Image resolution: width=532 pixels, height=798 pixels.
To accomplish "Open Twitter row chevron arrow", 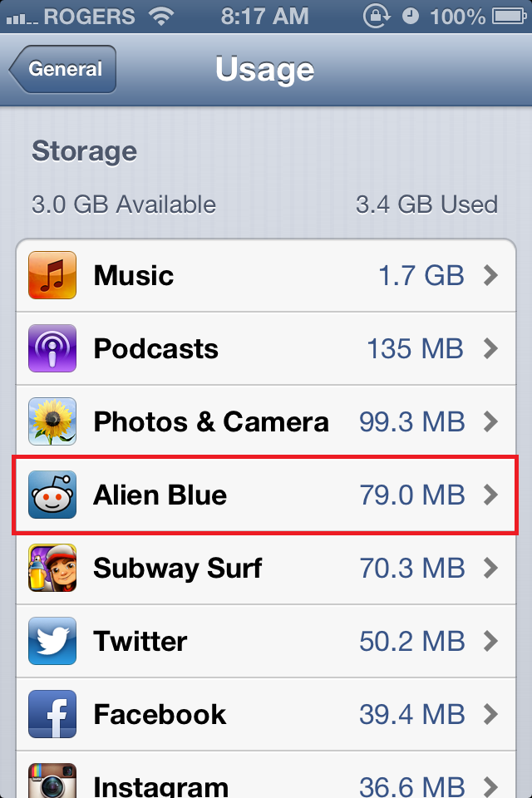I will point(490,641).
